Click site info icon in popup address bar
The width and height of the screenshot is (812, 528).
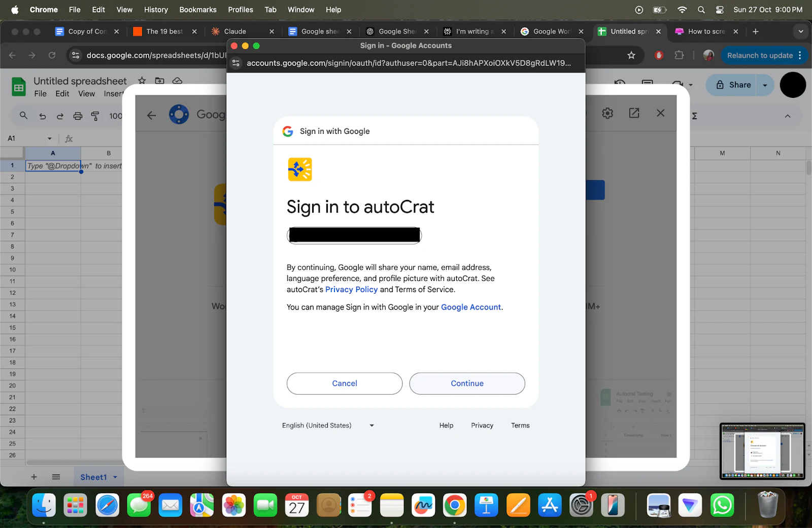(x=235, y=63)
